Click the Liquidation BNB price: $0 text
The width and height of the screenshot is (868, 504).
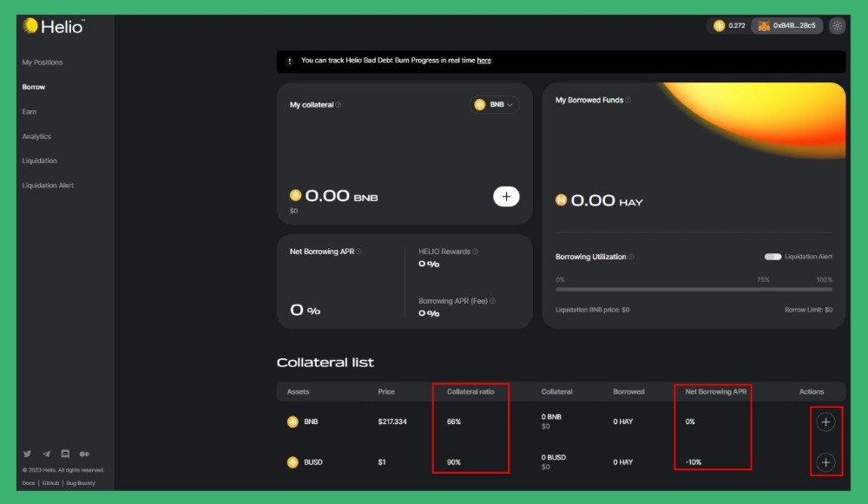(x=592, y=310)
